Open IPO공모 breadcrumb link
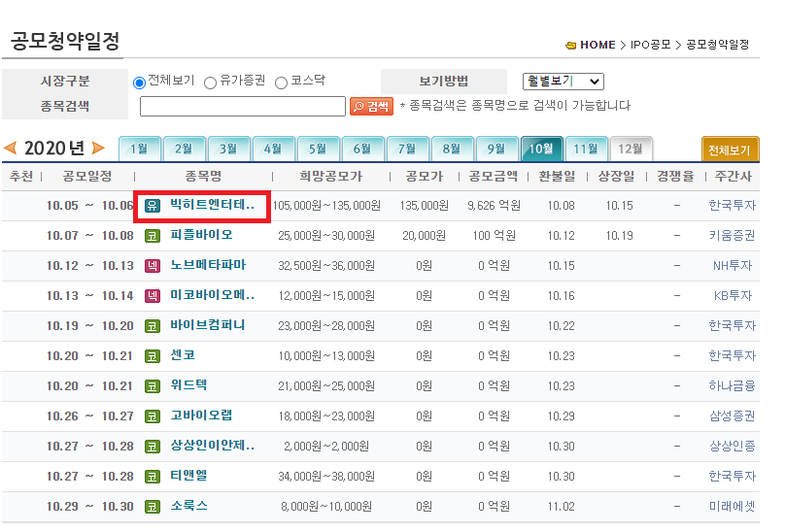Screen dimensions: 785x532 (x=650, y=45)
